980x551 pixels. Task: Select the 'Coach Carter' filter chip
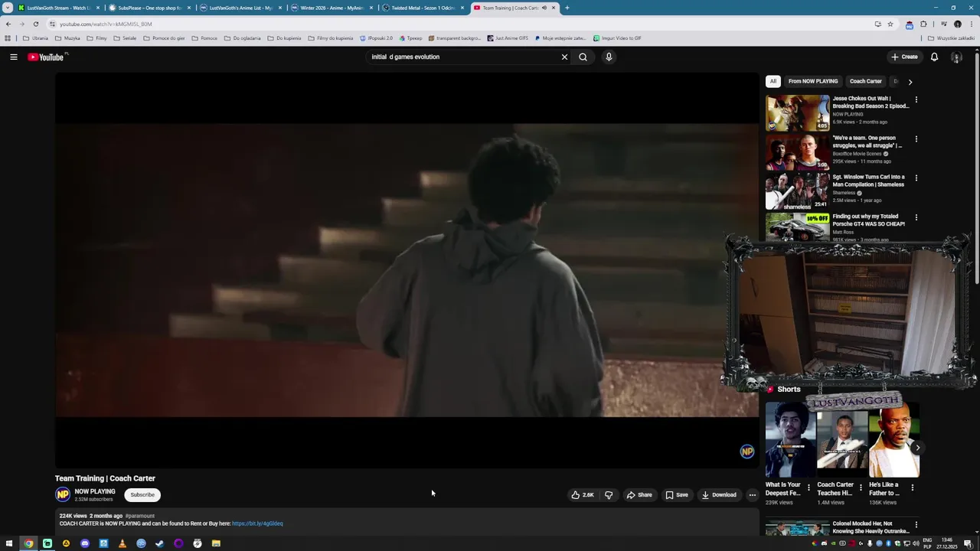[x=866, y=81]
